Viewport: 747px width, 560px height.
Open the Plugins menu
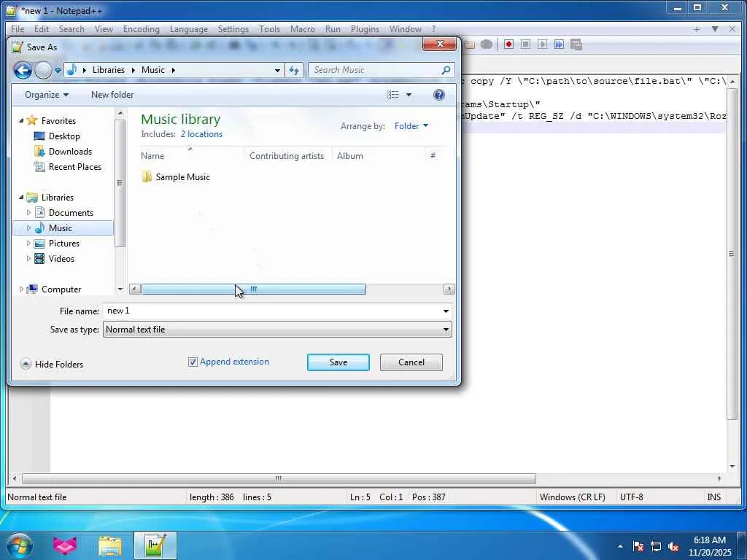(x=365, y=29)
